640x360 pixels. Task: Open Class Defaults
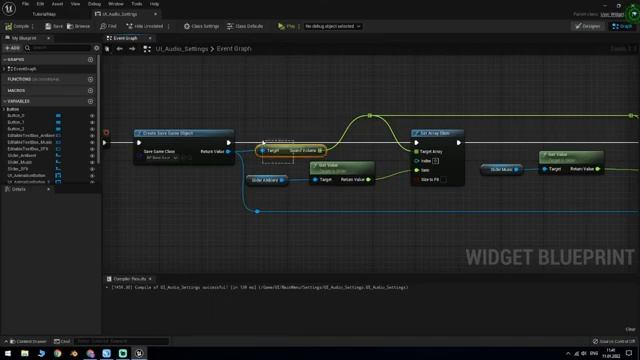[245, 26]
